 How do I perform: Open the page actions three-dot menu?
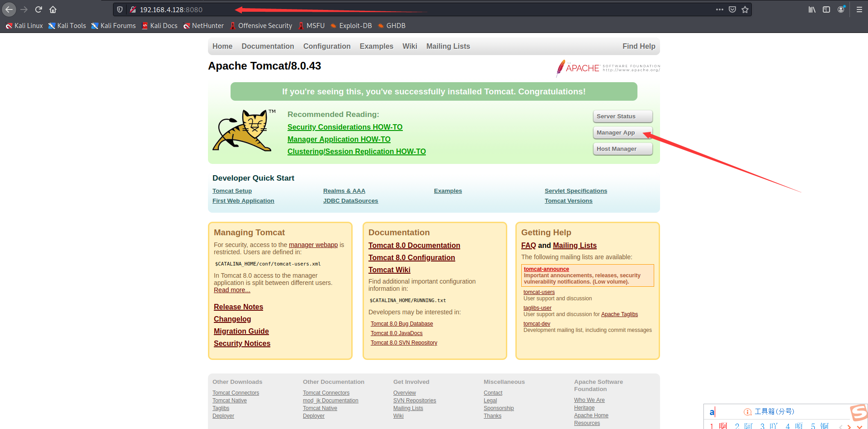pos(720,9)
